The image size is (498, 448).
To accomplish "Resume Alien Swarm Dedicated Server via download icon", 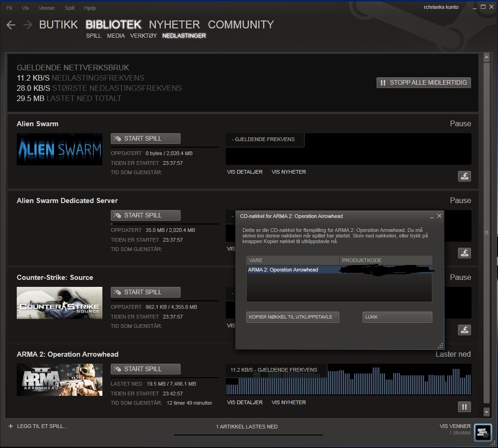I will pos(464,253).
